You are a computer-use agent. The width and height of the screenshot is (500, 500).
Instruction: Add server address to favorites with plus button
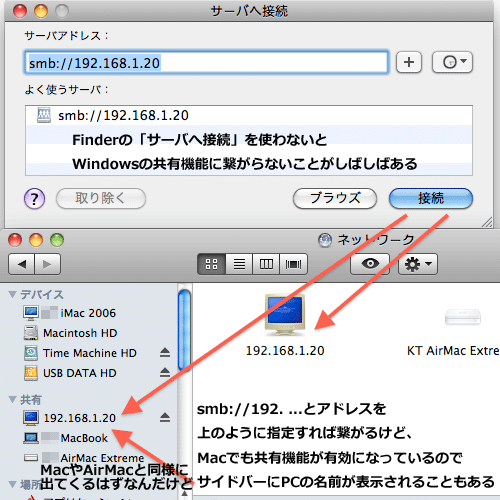(x=409, y=62)
